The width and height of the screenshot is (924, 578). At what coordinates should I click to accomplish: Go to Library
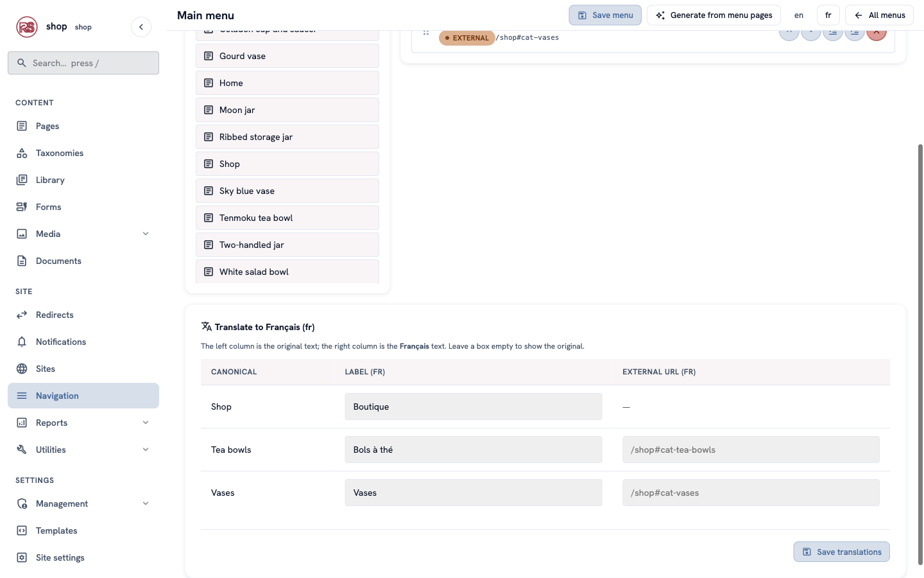click(x=83, y=180)
